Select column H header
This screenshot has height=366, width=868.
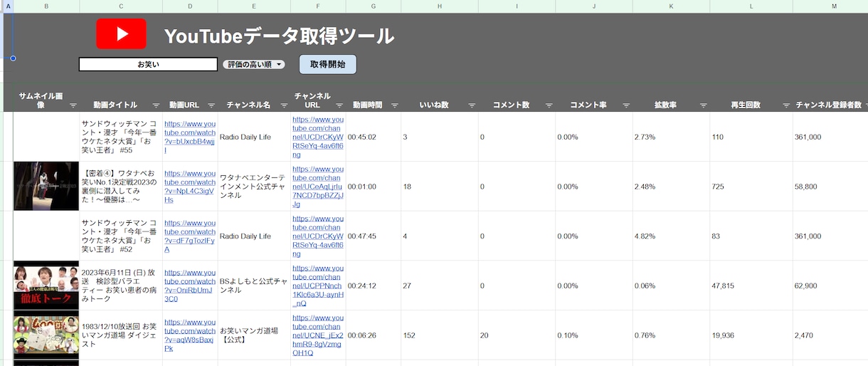[x=440, y=6]
